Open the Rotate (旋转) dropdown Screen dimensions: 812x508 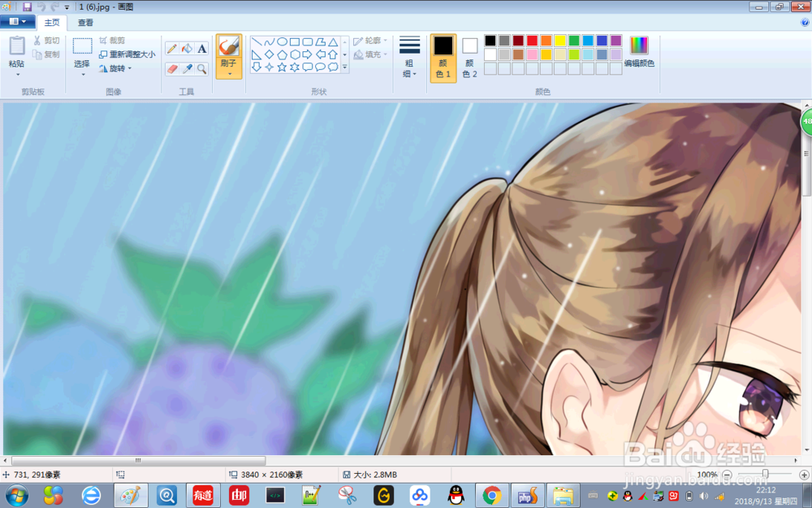point(115,68)
